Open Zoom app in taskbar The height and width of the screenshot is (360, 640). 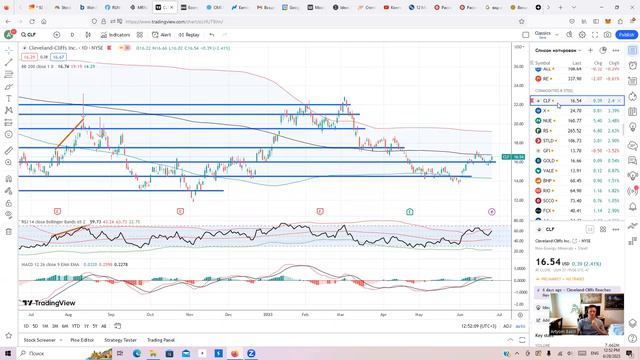tap(251, 353)
